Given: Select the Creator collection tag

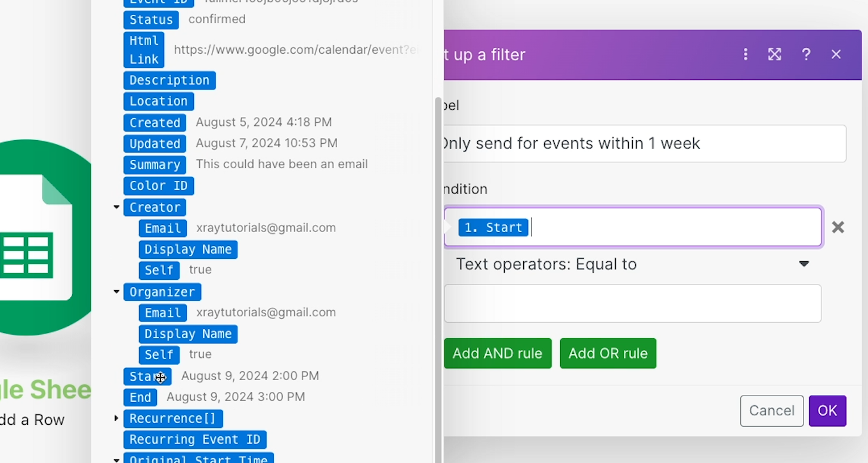Looking at the screenshot, I should [x=155, y=207].
